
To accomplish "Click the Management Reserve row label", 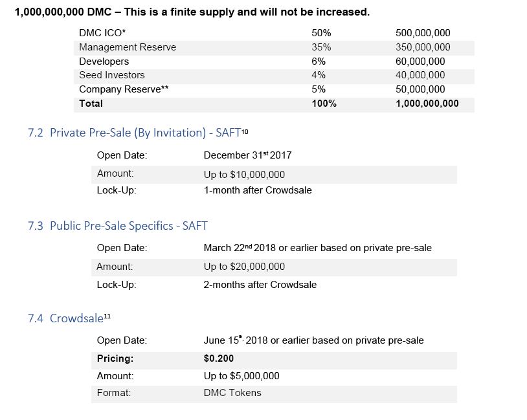I will click(128, 47).
